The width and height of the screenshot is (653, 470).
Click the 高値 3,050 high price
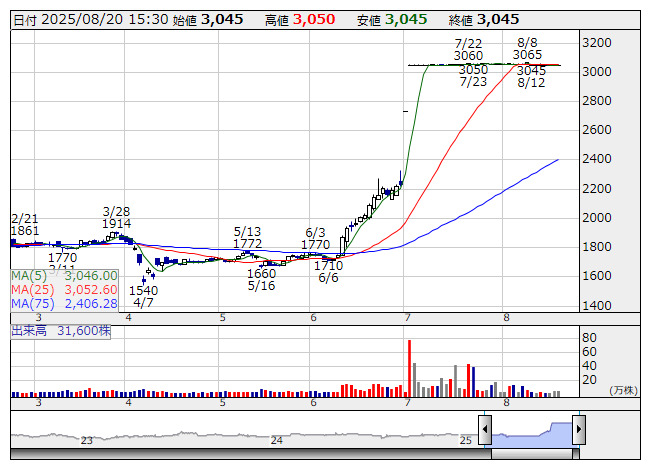(300, 20)
